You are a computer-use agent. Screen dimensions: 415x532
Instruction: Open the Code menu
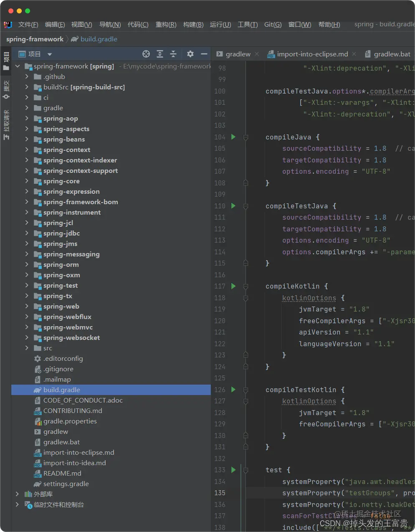[138, 25]
